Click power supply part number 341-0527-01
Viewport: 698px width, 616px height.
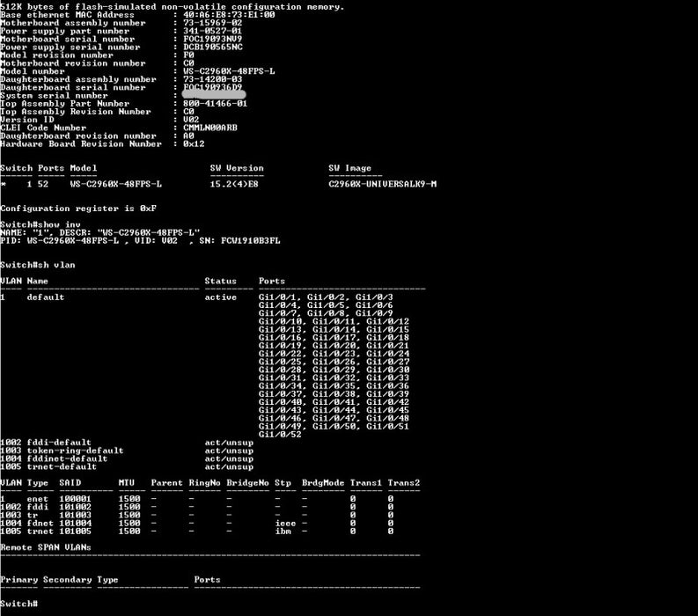212,31
